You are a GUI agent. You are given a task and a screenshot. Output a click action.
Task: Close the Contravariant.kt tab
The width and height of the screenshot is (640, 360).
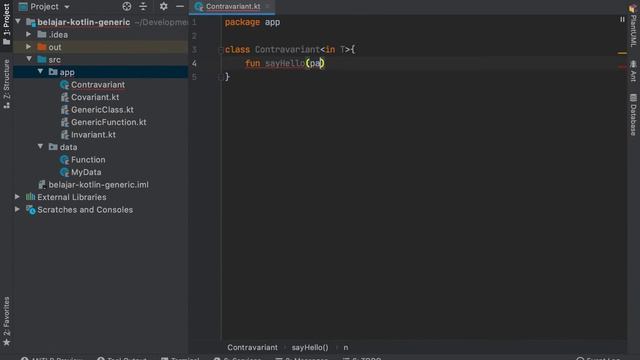(268, 7)
